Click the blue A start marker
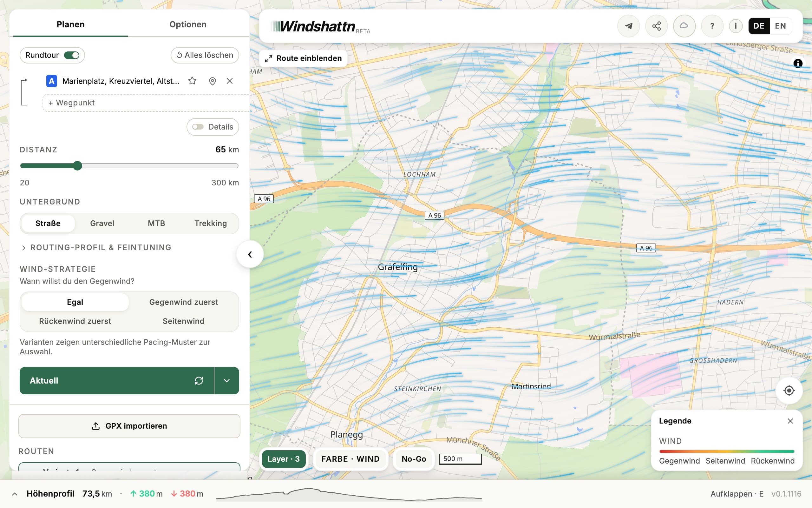This screenshot has height=508, width=812. pos(52,81)
